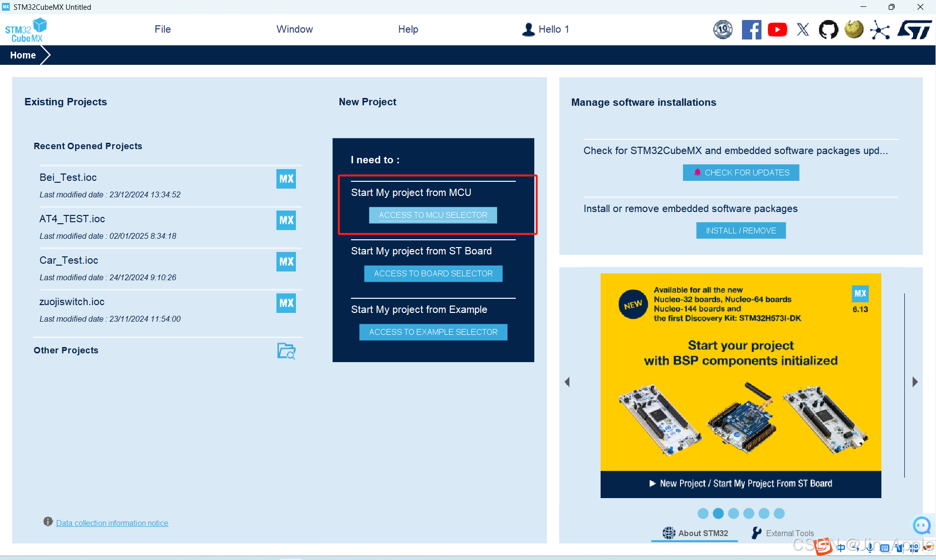The image size is (936, 560).
Task: Click ACCESS TO MCU SELECTOR button
Action: pyautogui.click(x=433, y=215)
